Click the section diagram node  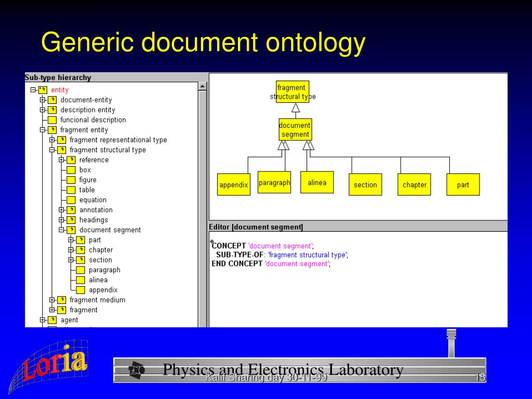(365, 184)
